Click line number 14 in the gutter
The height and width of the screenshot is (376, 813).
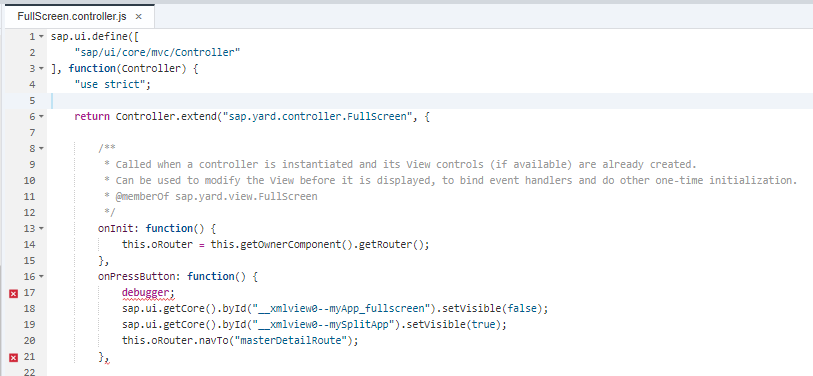click(x=30, y=244)
